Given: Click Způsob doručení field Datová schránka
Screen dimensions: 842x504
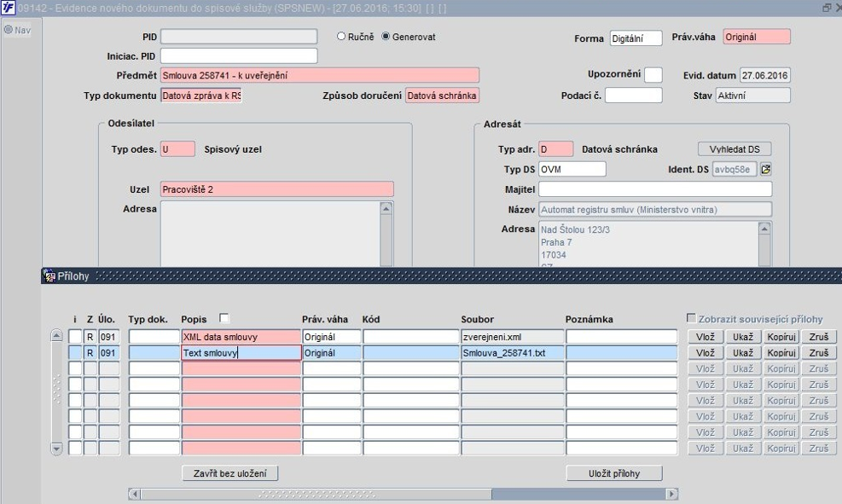Looking at the screenshot, I should [442, 96].
